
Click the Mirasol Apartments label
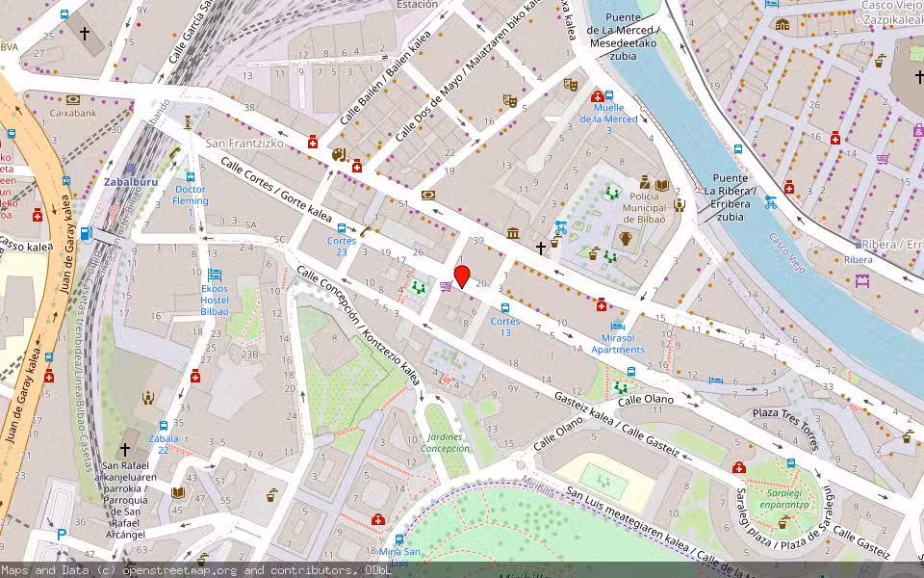[x=618, y=344]
